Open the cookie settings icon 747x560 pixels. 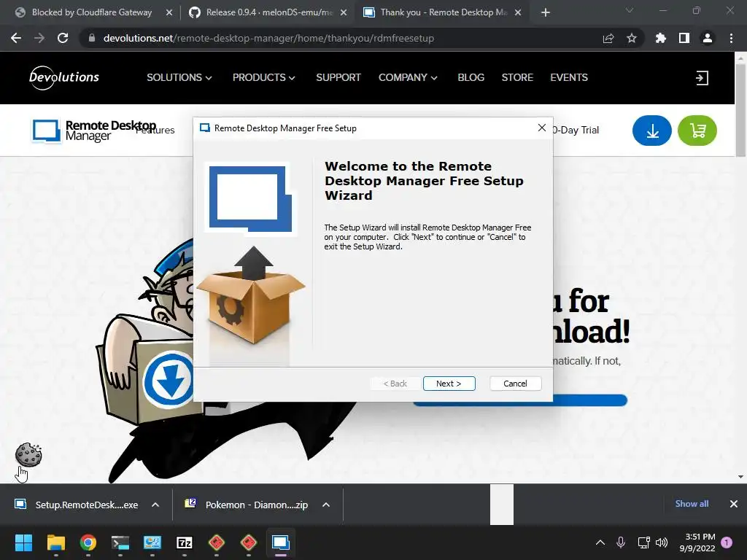(x=28, y=454)
